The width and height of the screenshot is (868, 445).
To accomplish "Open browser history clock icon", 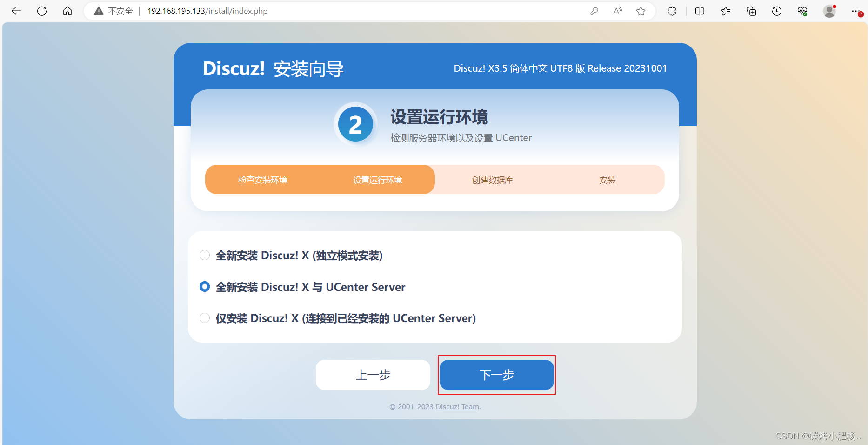I will tap(777, 11).
